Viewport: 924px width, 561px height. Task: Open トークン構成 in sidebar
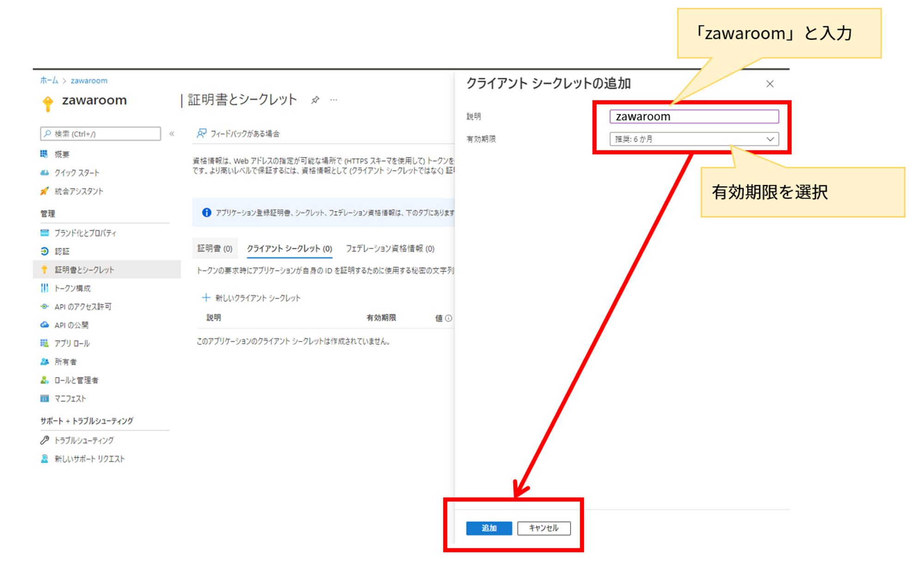[73, 288]
